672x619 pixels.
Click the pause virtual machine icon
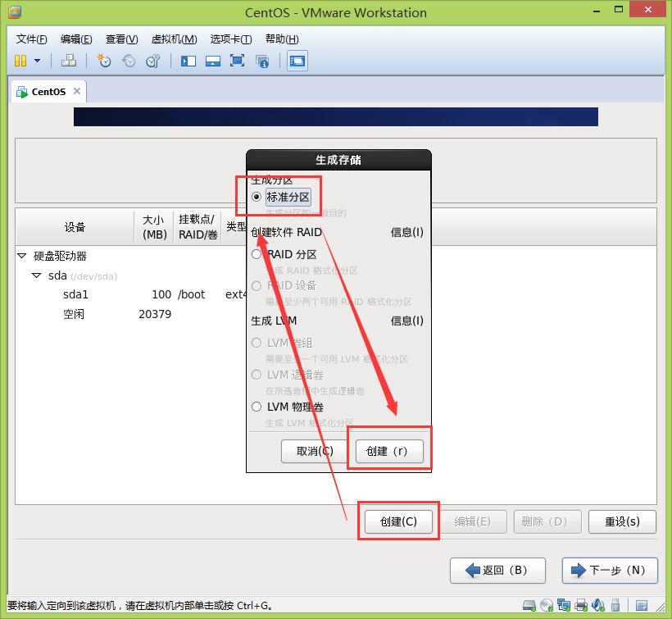coord(20,61)
